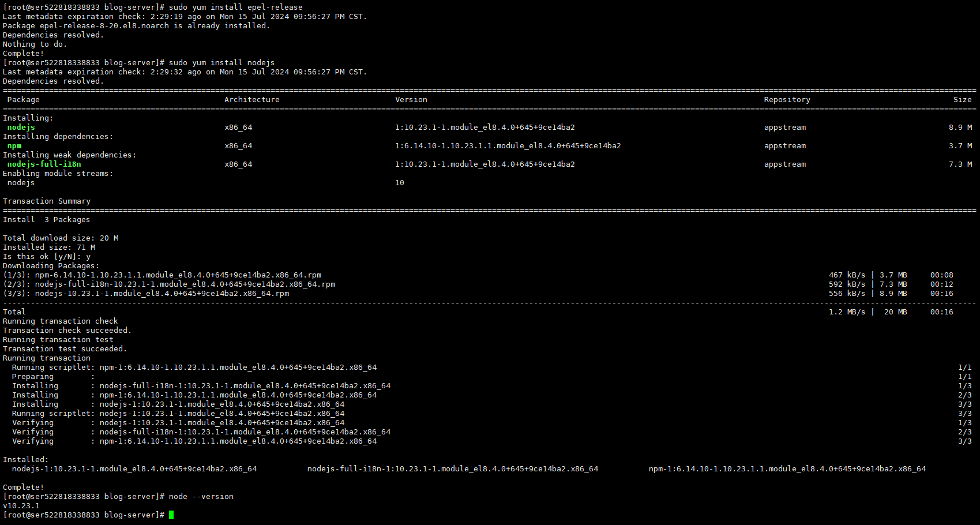Click 'Package epel-release-8-20.el8.noarch is already installed.'

pyautogui.click(x=137, y=26)
